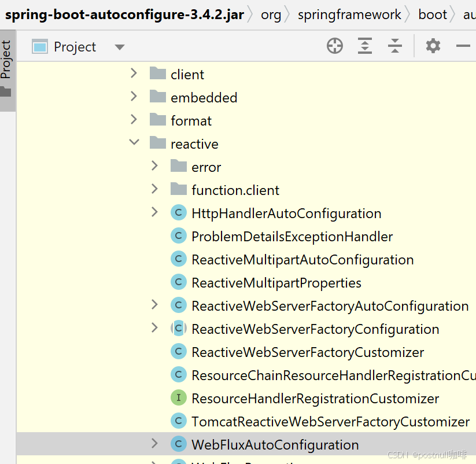Viewport: 476px width, 464px height.
Task: Select ReactiveWebServerFactoryConfiguration class name
Action: click(x=315, y=329)
